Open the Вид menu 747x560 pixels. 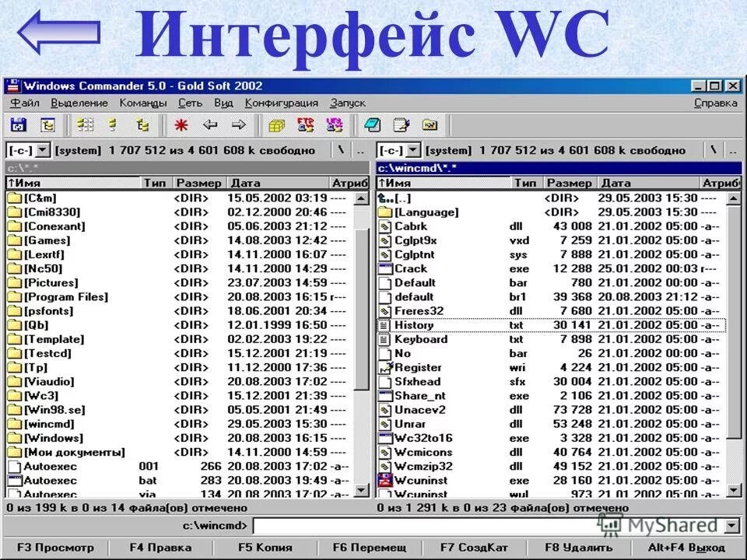[223, 103]
